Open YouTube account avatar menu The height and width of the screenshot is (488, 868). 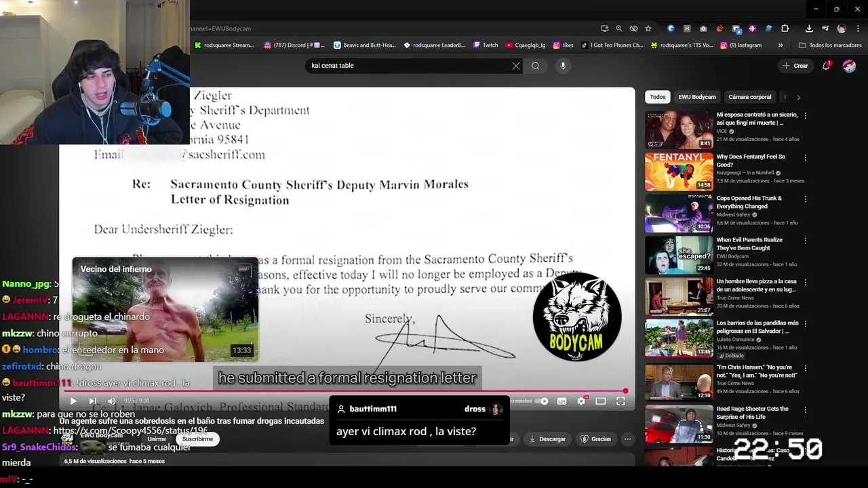(x=849, y=66)
